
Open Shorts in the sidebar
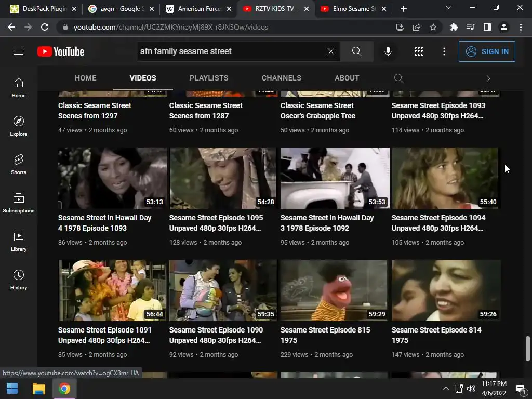[x=19, y=164]
